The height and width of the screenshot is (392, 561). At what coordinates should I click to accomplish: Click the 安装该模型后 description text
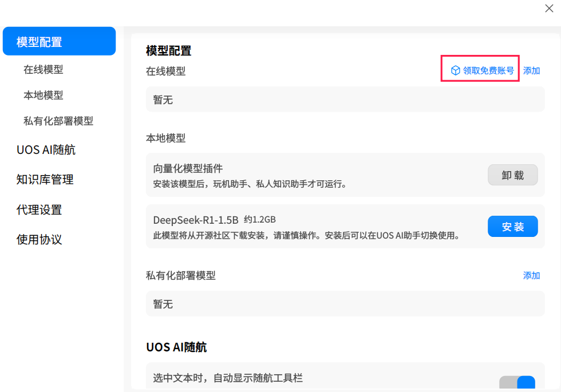(250, 184)
